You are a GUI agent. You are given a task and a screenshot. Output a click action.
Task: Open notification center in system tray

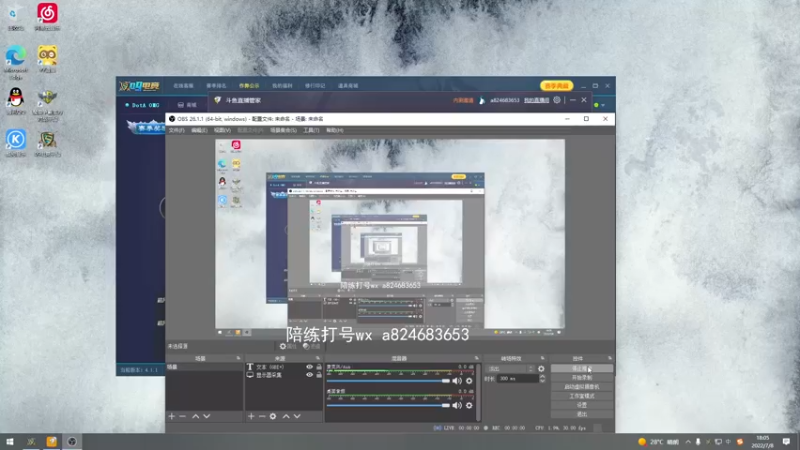(786, 441)
